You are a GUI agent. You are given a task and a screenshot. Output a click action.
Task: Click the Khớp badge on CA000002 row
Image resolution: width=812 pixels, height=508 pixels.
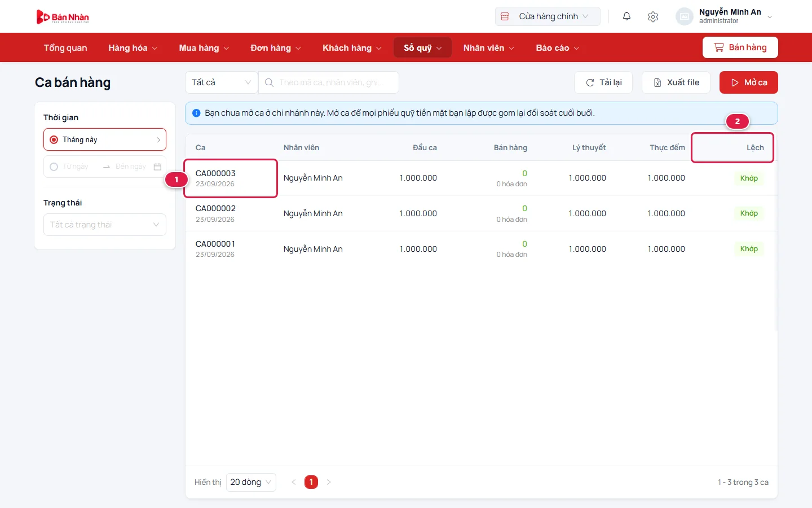tap(749, 213)
